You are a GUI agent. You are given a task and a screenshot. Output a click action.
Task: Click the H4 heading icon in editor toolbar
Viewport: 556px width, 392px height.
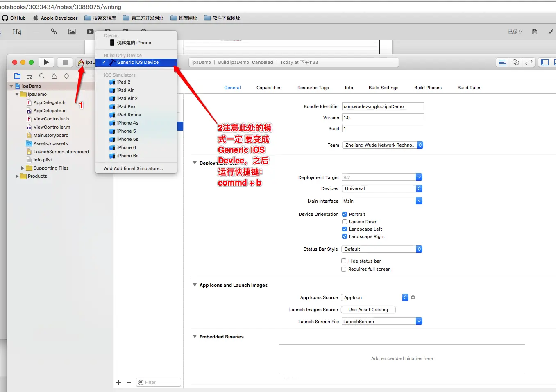click(17, 32)
